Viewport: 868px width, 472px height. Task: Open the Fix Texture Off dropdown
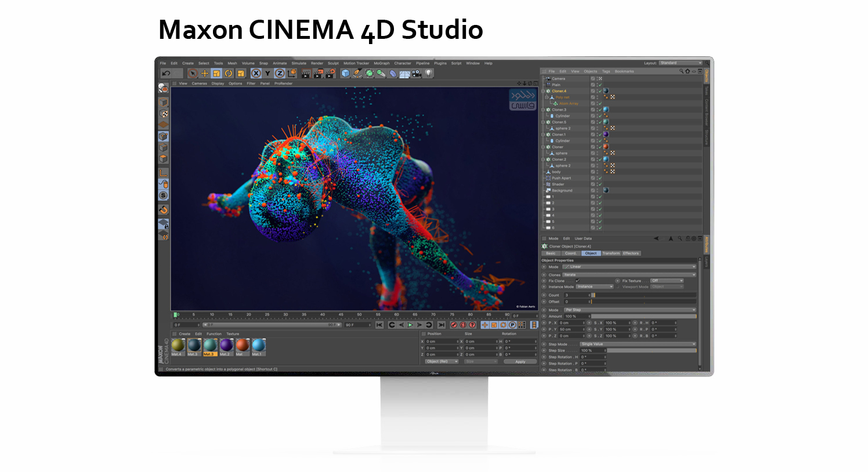pyautogui.click(x=667, y=281)
